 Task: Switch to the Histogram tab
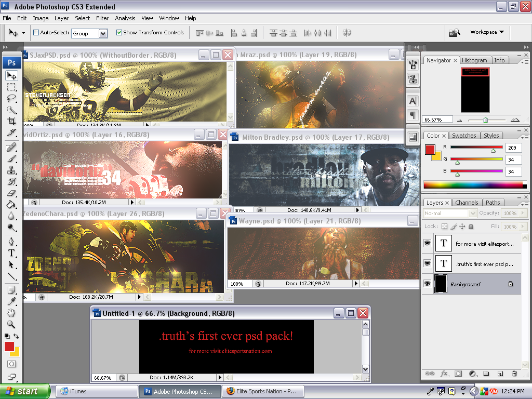(474, 60)
